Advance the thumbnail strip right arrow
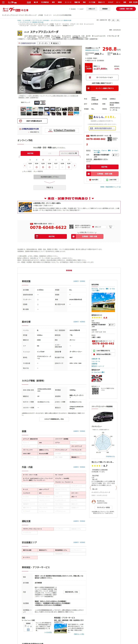This screenshot has width=138, height=644. pos(81,111)
